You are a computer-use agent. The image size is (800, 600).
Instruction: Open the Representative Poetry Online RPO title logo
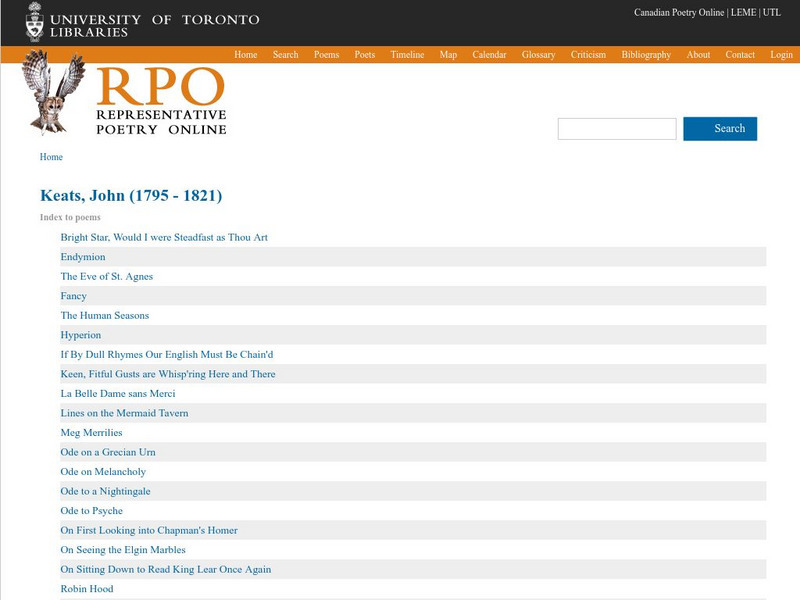(x=161, y=102)
